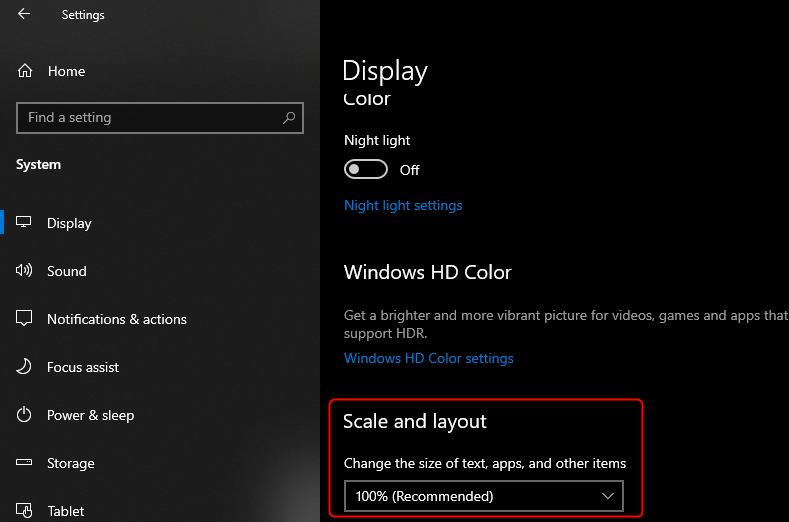
Task: Go to Focus assist settings
Action: click(x=83, y=367)
